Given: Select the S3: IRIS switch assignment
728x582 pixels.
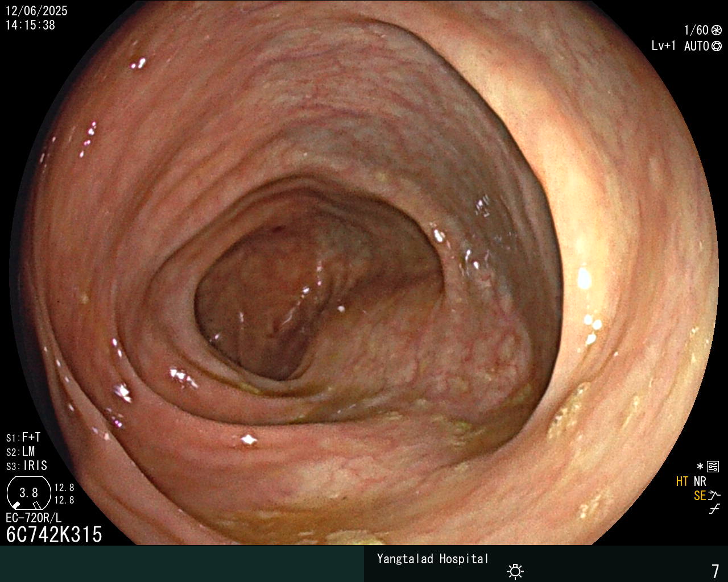Looking at the screenshot, I should point(27,465).
